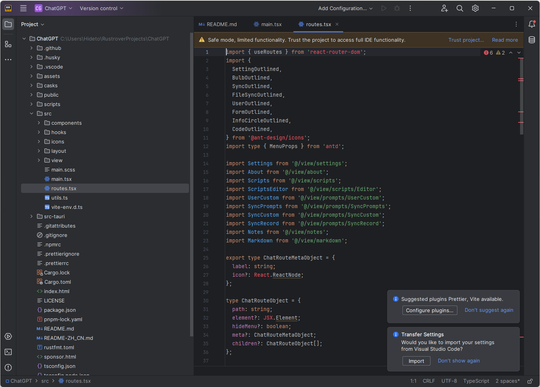This screenshot has width=540, height=387.
Task: Show more tool windows ellipsis
Action: (8, 60)
